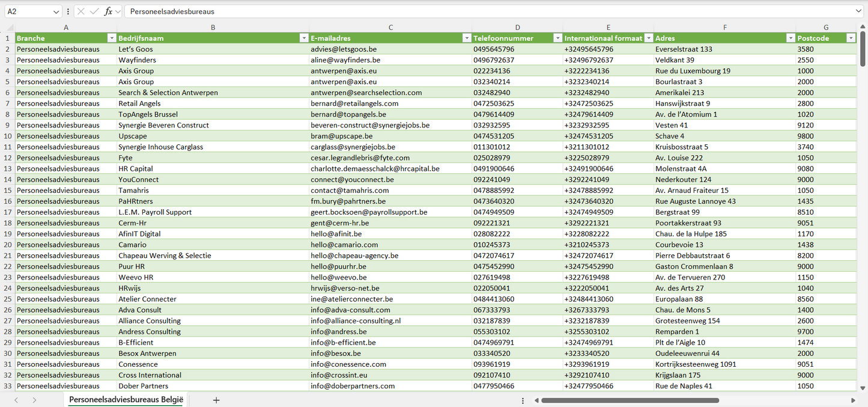868x407 pixels.
Task: Select the Personeelsadviesbureaus België sheet tab
Action: click(126, 400)
